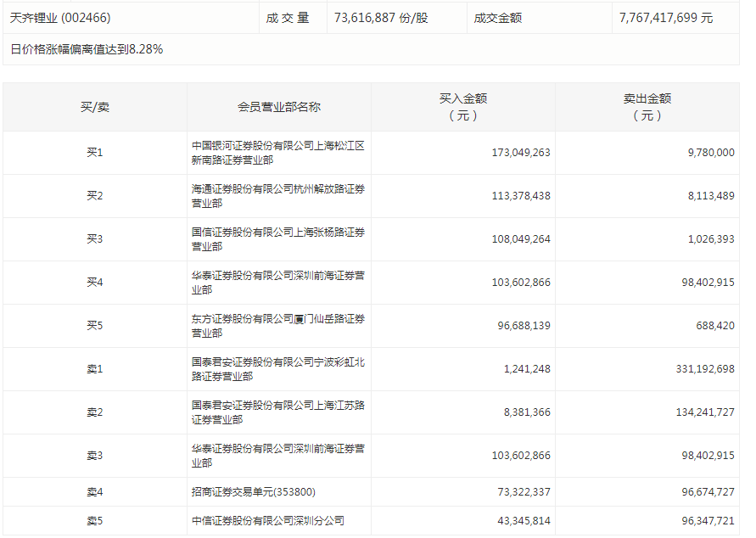Viewport: 756px width, 538px height.
Task: Select buy amount 103,602,866 in 卖3 row
Action: [521, 456]
